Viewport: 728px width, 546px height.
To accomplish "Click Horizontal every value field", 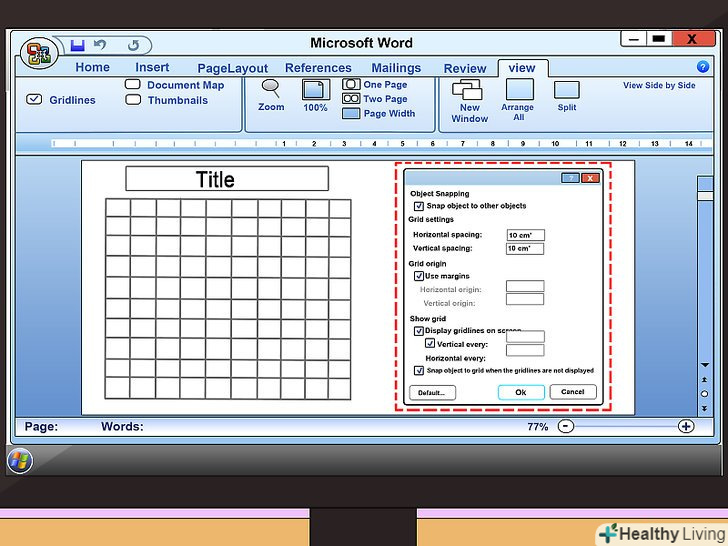I will tap(525, 350).
